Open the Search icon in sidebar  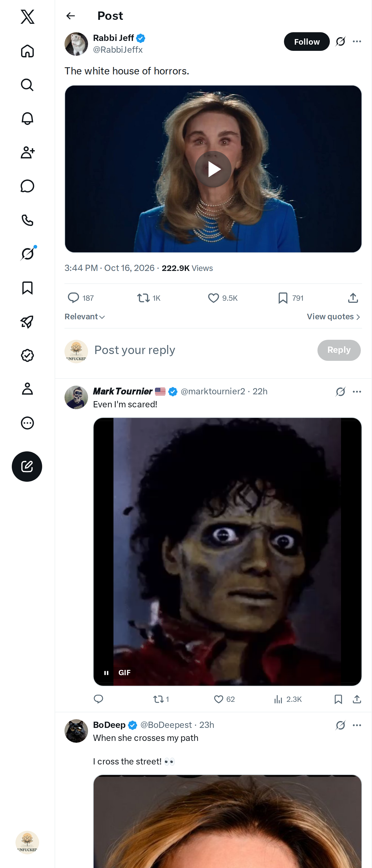[x=27, y=85]
